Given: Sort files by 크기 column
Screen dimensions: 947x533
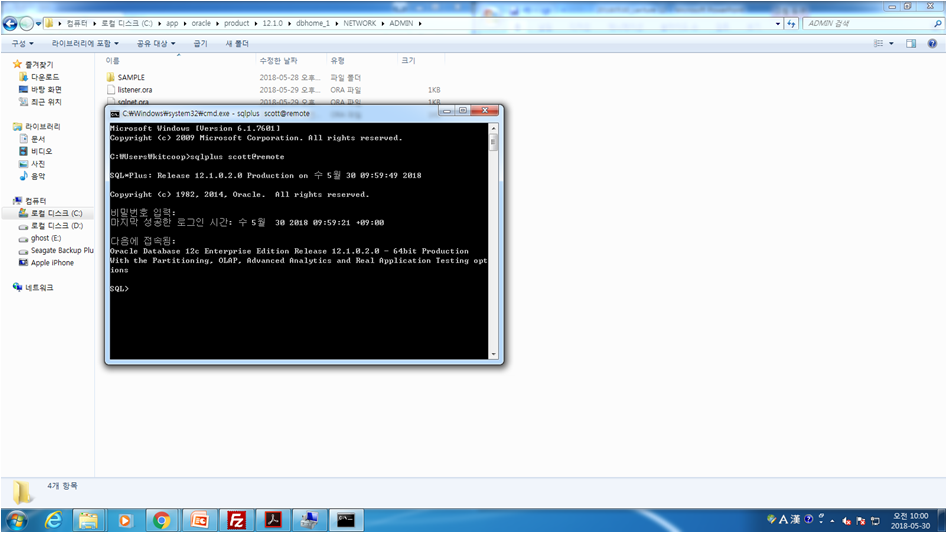Looking at the screenshot, I should click(421, 60).
